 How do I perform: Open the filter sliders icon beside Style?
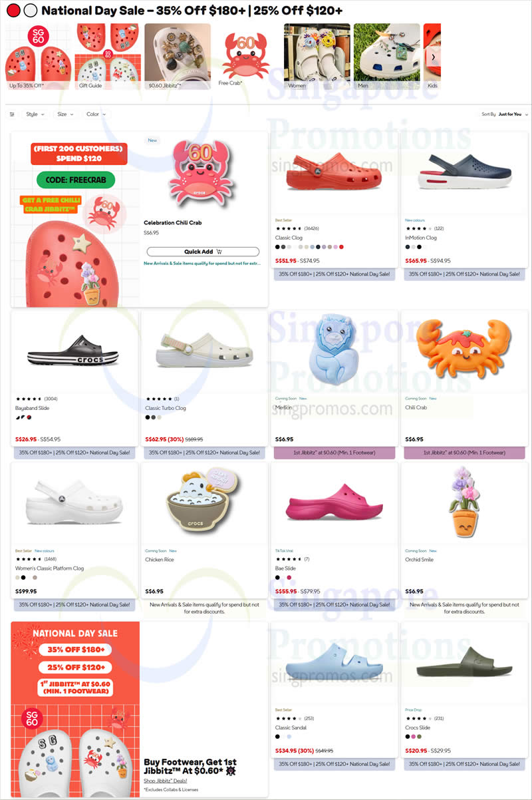(x=12, y=114)
